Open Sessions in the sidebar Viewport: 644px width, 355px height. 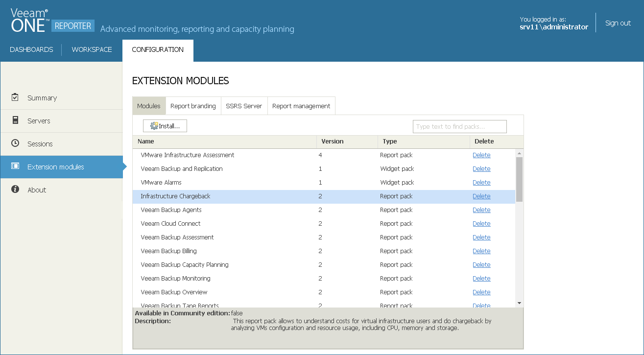(61, 144)
